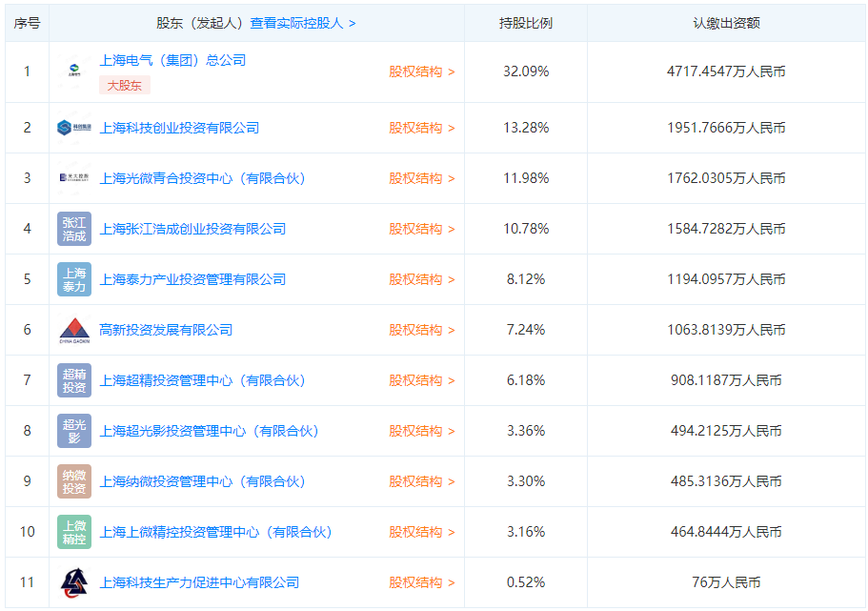868x611 pixels.
Task: View 股权结构 for 上海纳微投资管理中心
Action: coord(422,481)
